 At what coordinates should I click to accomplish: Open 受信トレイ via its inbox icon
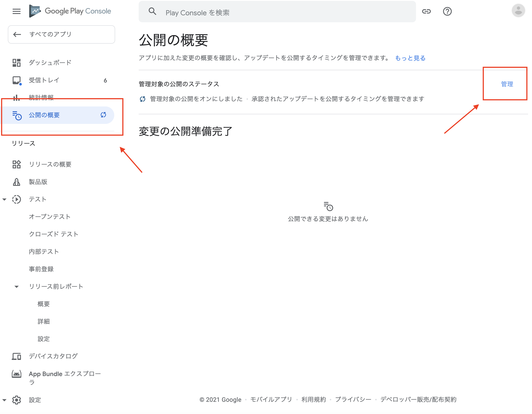(x=16, y=80)
